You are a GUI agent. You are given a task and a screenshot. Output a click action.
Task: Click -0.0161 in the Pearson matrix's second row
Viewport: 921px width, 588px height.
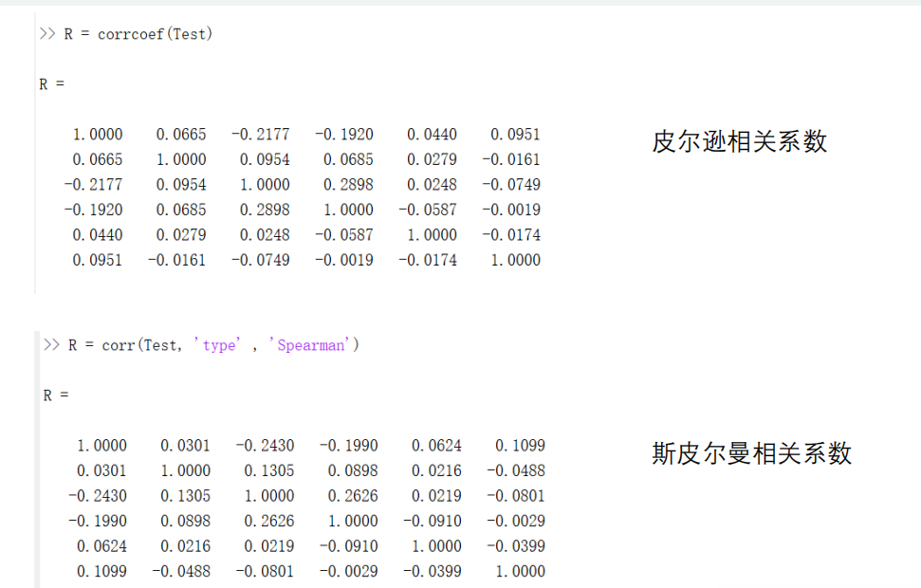point(511,159)
